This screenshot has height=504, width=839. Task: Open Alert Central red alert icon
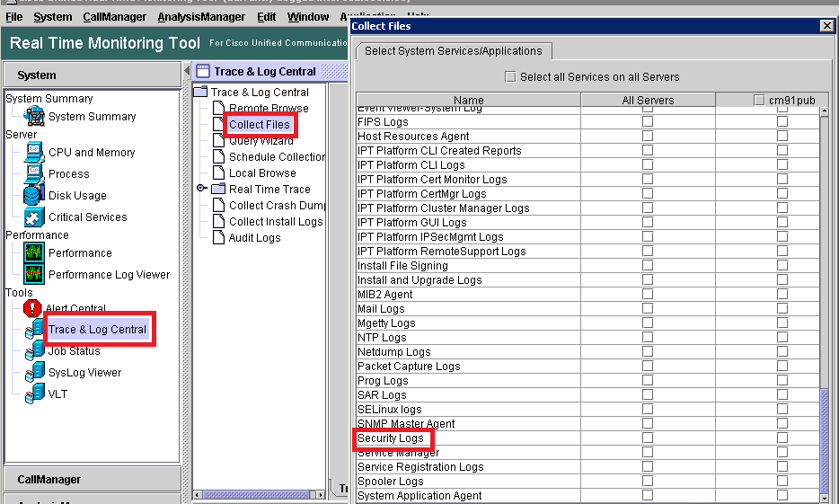click(32, 307)
